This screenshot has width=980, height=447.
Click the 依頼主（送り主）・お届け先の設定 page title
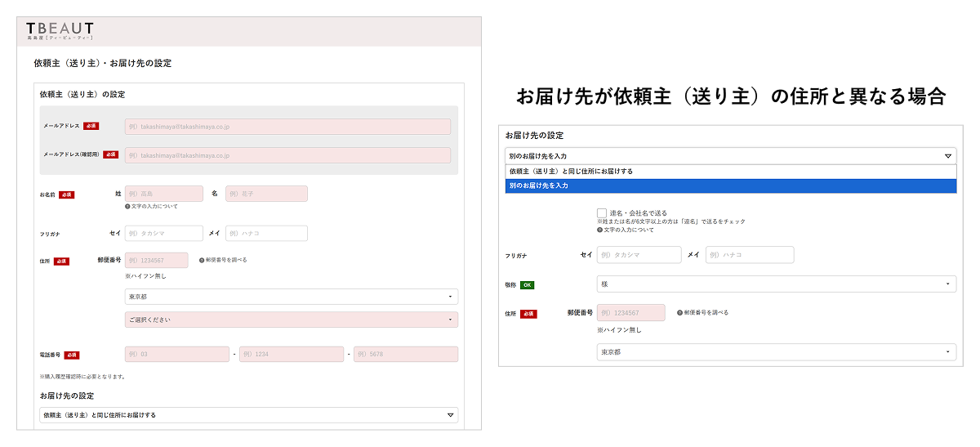[103, 63]
